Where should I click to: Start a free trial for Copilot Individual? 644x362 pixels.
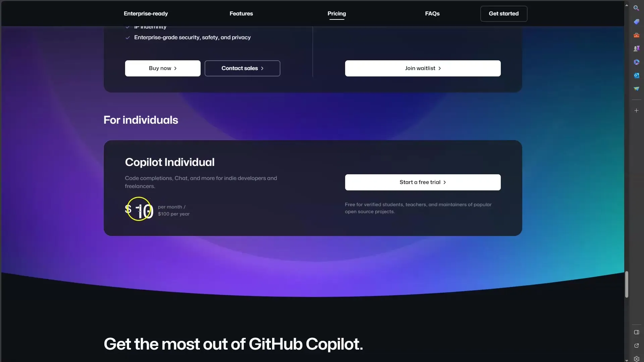point(422,182)
